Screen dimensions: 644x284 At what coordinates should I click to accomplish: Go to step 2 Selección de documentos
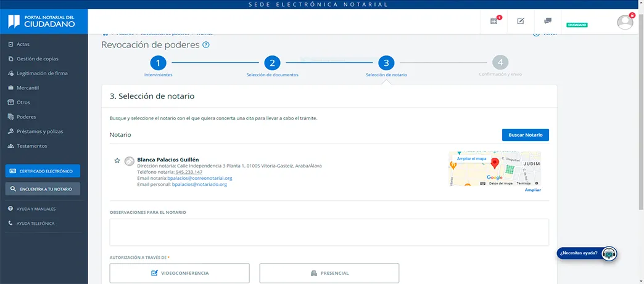[x=272, y=63]
